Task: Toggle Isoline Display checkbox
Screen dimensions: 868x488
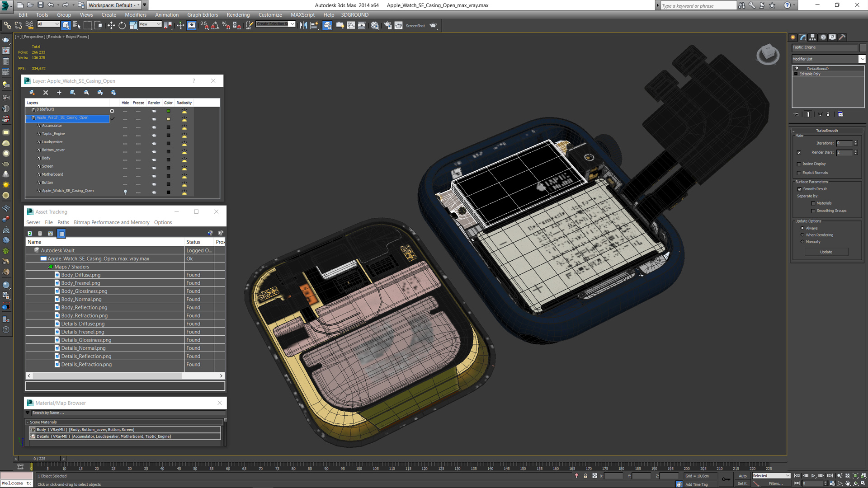Action: (799, 164)
